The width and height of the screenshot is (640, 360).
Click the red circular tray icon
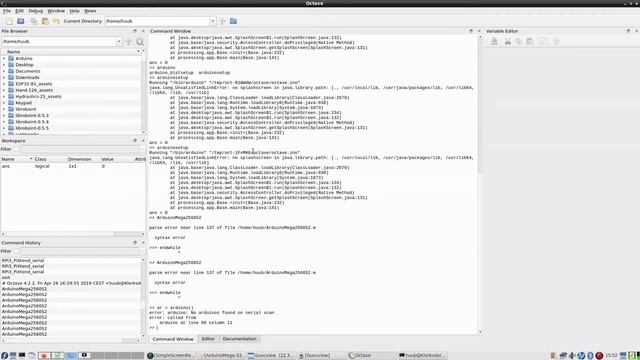coord(599,356)
